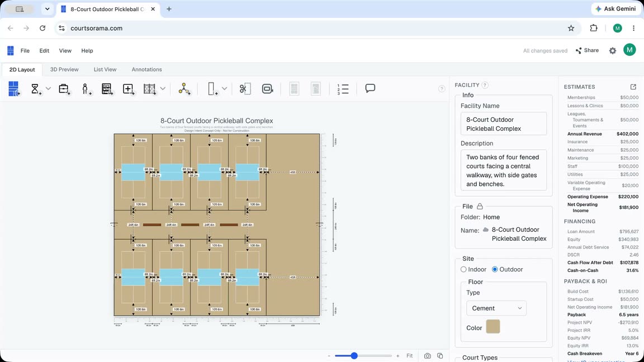Select the add path nodes tool
The width and height of the screenshot is (644, 362).
[x=184, y=89]
